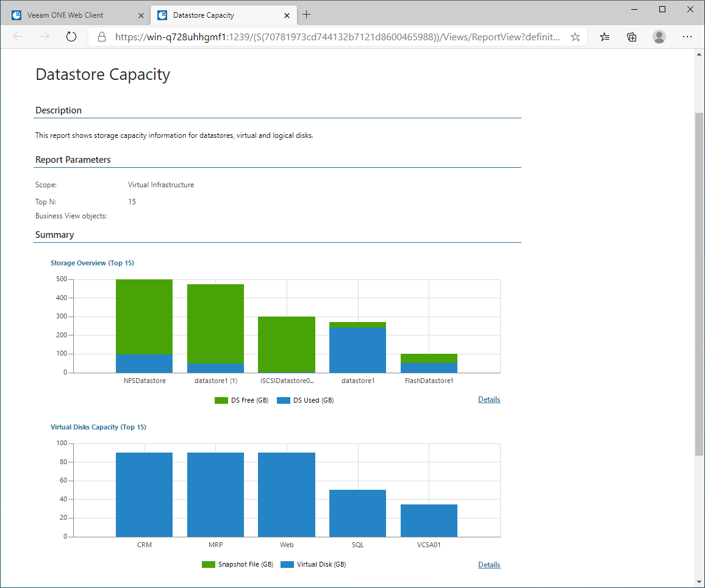
Task: Minimize the browser window
Action: coord(634,9)
